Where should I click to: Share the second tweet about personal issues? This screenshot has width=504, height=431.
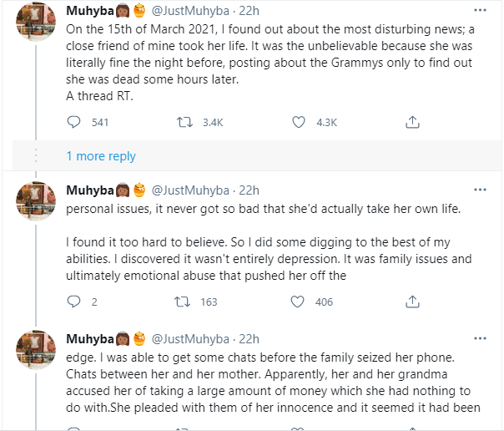click(x=411, y=302)
